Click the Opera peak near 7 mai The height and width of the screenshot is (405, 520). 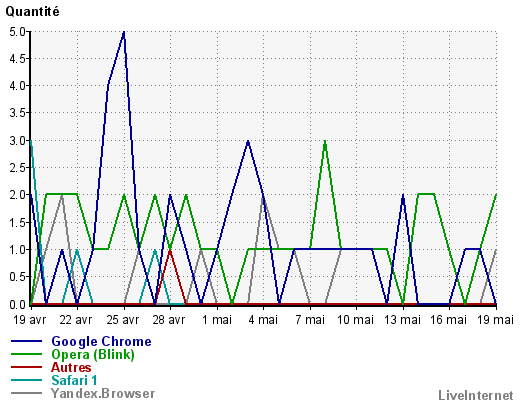point(325,141)
